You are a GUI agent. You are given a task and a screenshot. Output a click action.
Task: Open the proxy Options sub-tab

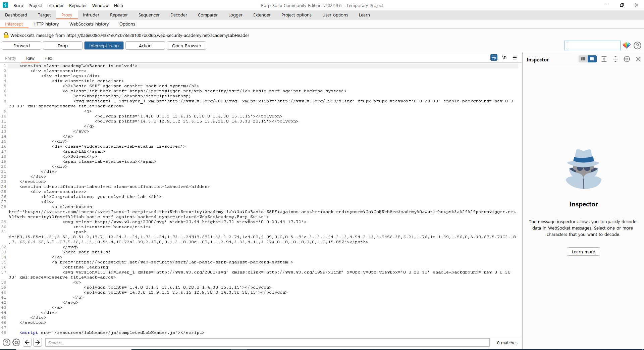pyautogui.click(x=127, y=24)
